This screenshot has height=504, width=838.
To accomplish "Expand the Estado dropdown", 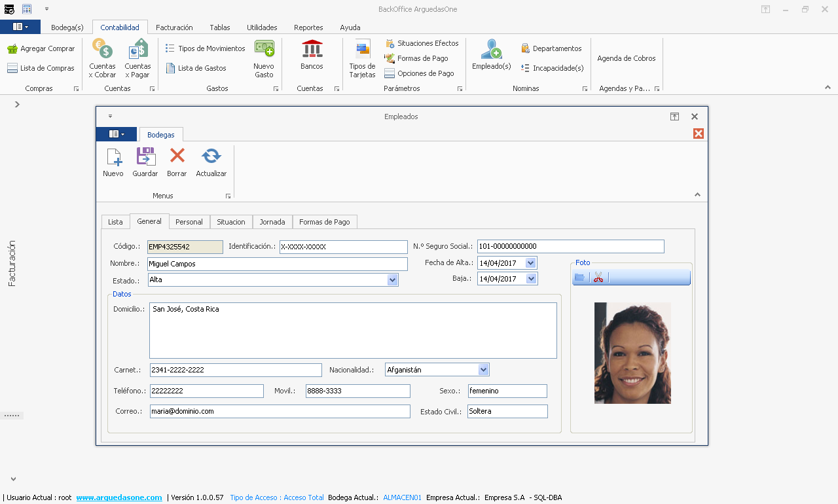I will (392, 280).
